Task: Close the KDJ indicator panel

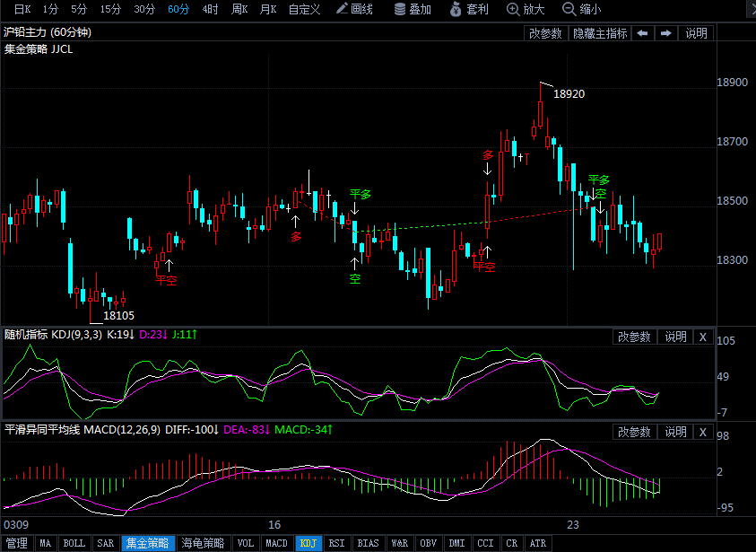Action: click(x=703, y=337)
